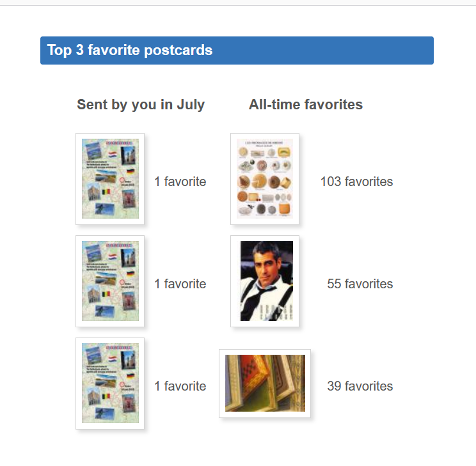Click the Dutch flag on the first July postcard
The image size is (476, 466).
tap(112, 153)
